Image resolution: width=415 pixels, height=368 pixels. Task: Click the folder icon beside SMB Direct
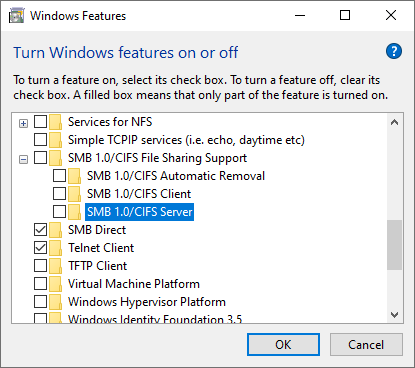point(55,230)
